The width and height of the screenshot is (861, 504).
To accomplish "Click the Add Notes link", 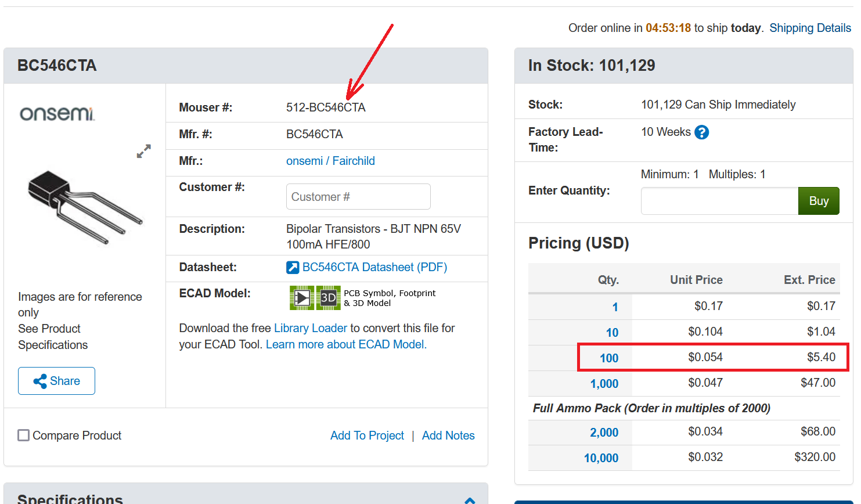I will point(448,435).
